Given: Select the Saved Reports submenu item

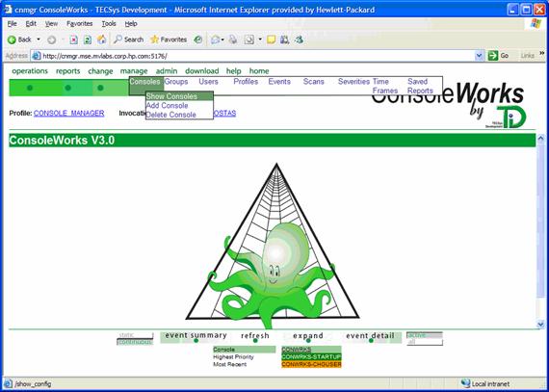Looking at the screenshot, I should [x=420, y=86].
